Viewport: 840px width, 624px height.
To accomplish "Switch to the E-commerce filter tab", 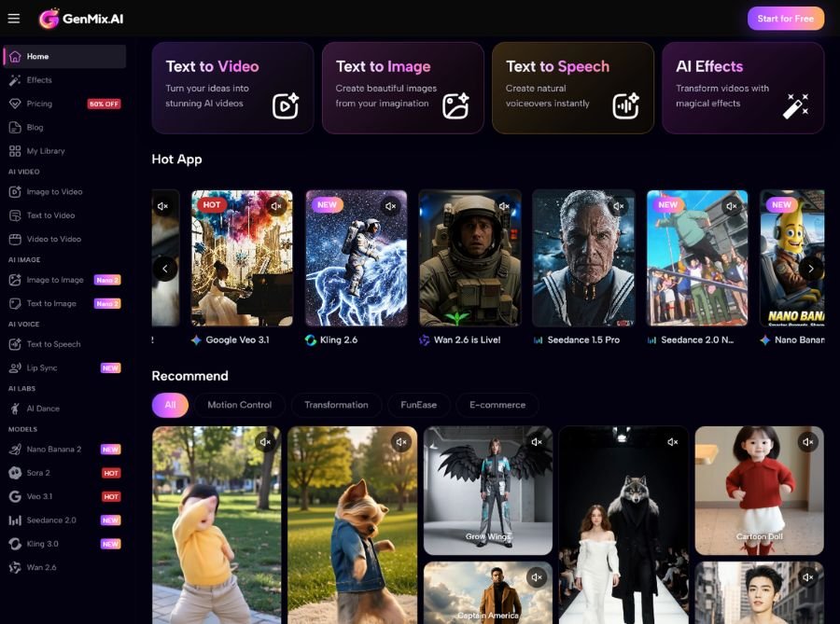I will pos(497,405).
